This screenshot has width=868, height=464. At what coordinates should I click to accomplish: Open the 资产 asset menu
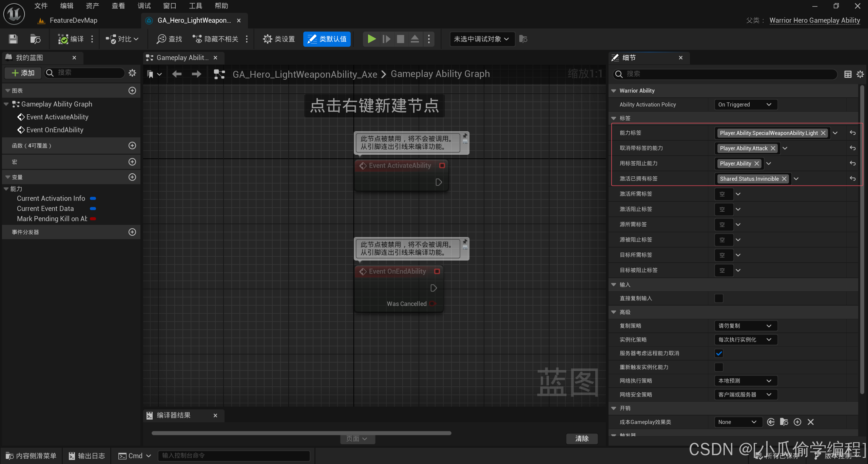tap(92, 6)
